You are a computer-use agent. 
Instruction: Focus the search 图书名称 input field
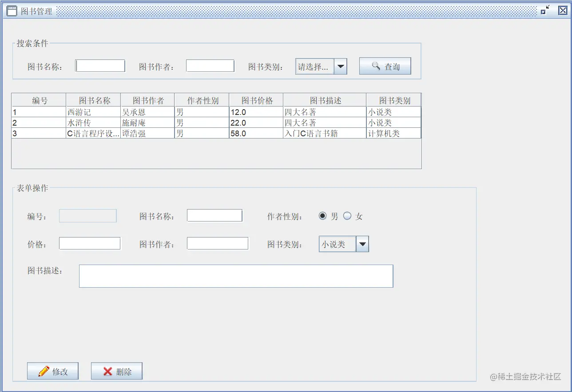pos(100,66)
